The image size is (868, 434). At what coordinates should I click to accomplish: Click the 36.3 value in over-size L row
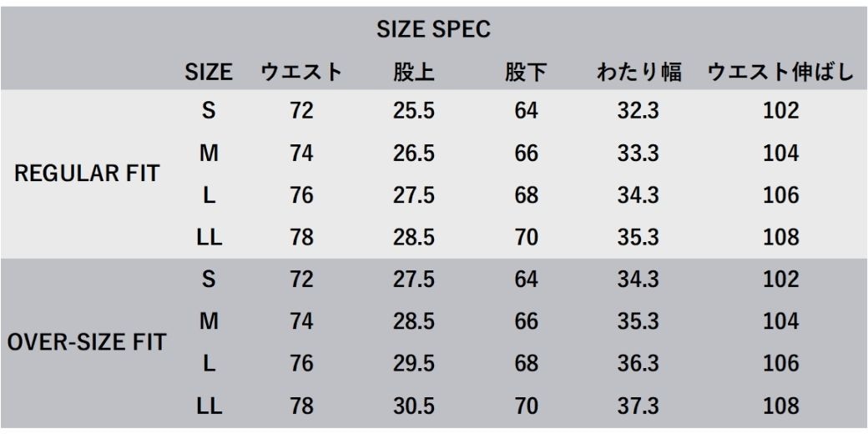tap(638, 364)
